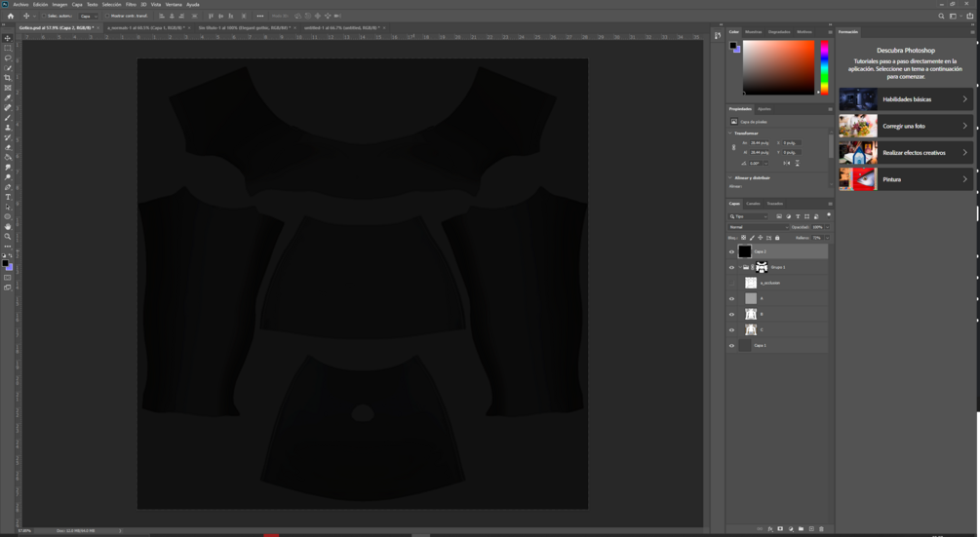Hide the Grupo 1 group
This screenshot has height=537, width=980.
click(732, 268)
